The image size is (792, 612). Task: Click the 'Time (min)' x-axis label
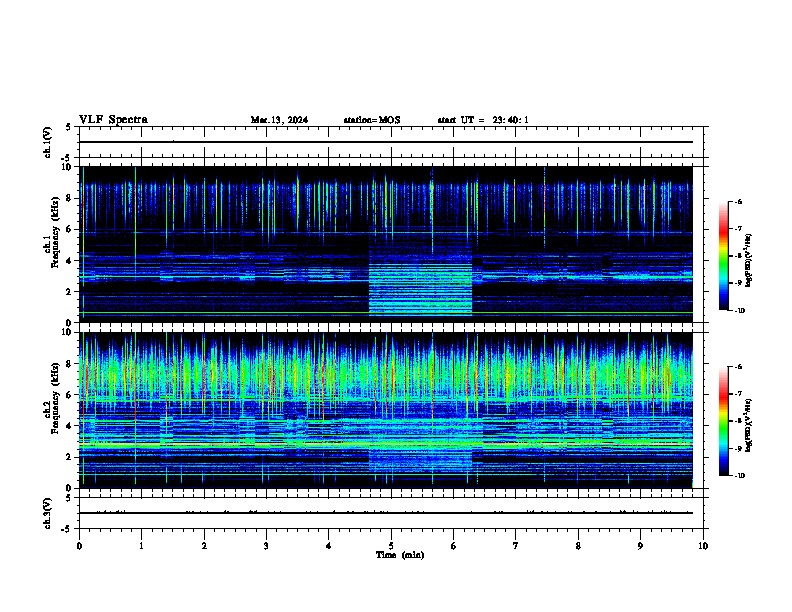pos(400,555)
